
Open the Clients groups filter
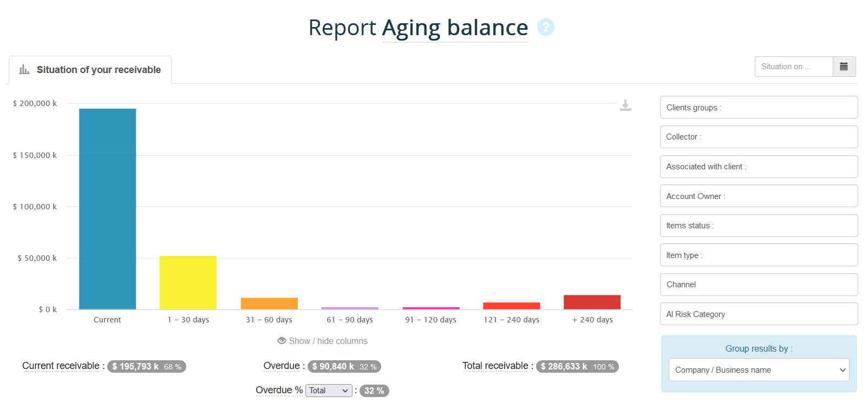[759, 107]
